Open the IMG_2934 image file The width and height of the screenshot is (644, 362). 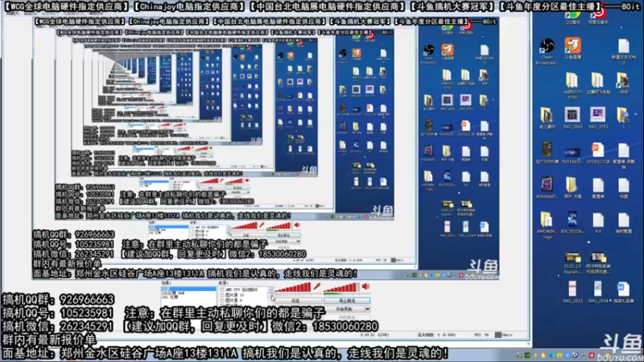pyautogui.click(x=597, y=292)
